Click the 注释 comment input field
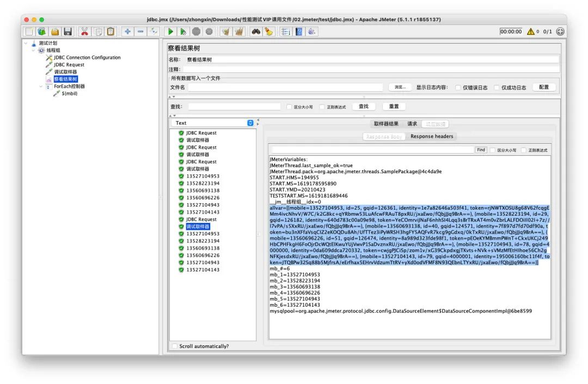 pyautogui.click(x=372, y=69)
